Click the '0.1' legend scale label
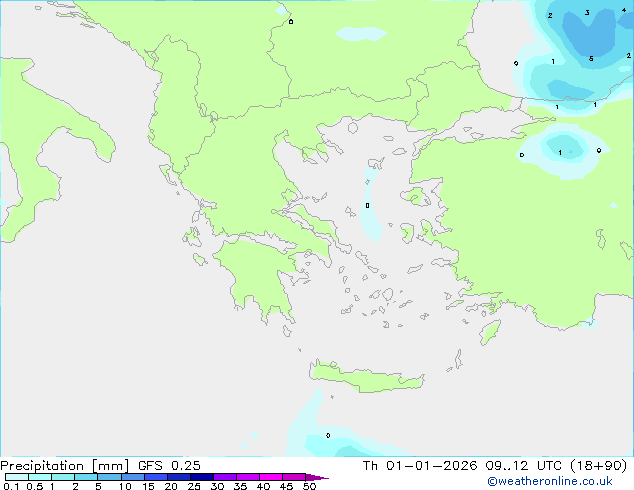This screenshot has height=490, width=634. click(x=11, y=486)
